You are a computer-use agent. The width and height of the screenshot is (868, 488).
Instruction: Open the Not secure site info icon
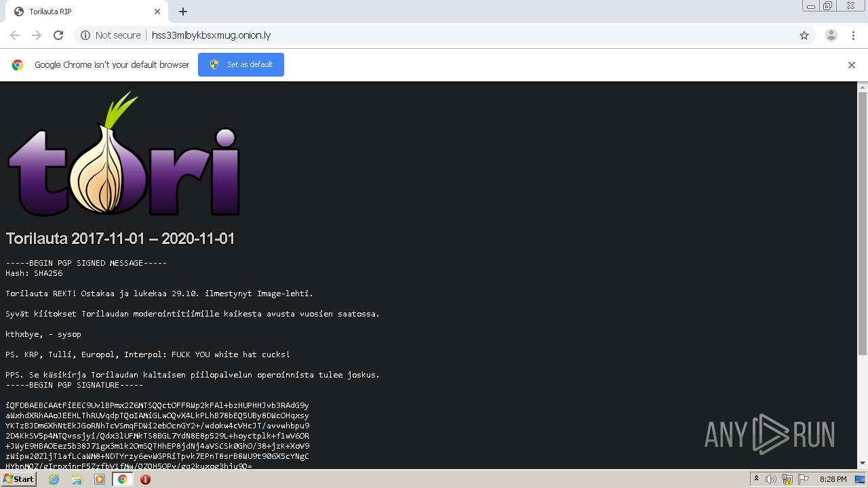pos(85,35)
